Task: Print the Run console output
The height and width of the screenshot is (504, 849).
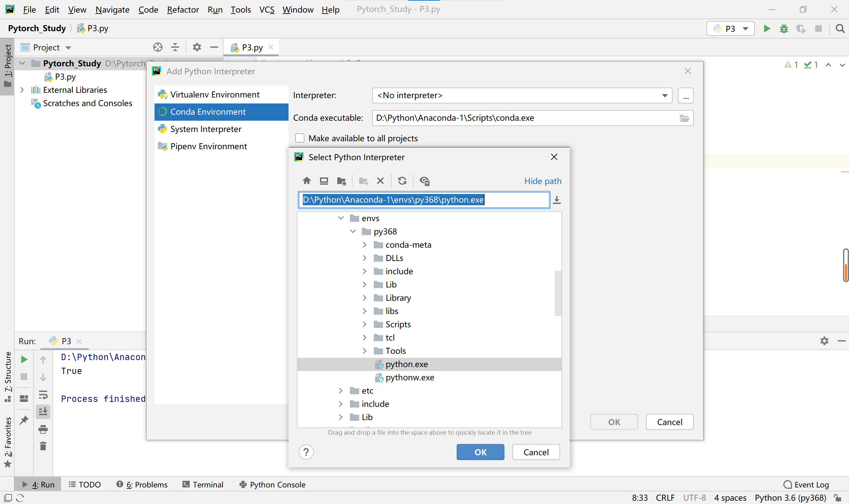Action: click(x=43, y=429)
